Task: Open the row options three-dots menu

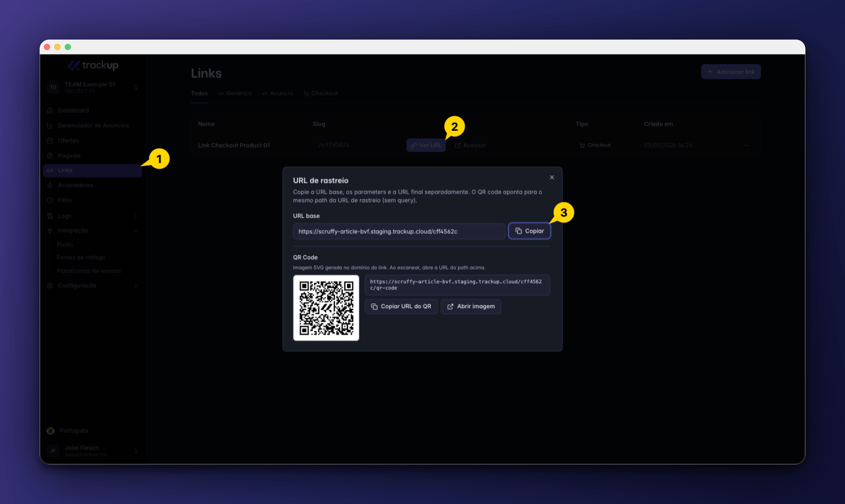Action: click(746, 145)
